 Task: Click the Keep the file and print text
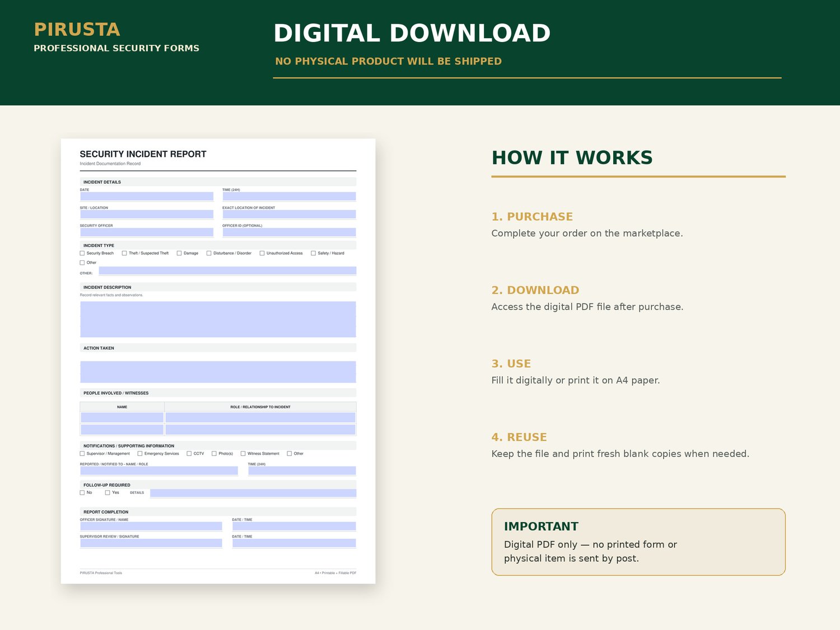click(620, 454)
